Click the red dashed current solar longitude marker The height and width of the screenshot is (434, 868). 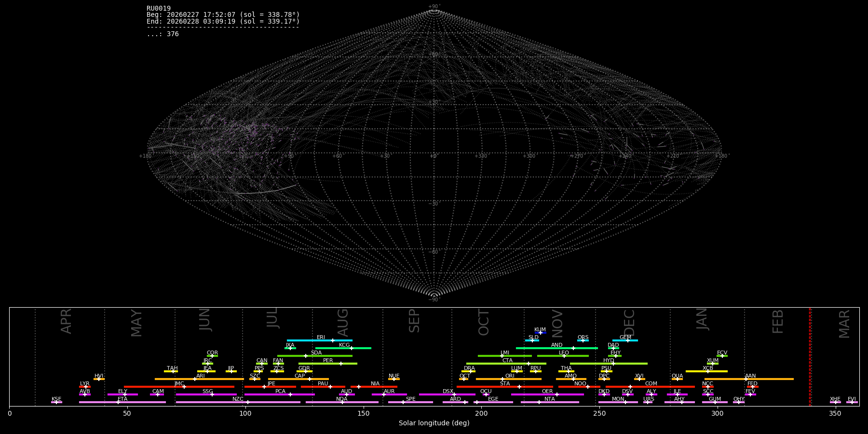810,357
